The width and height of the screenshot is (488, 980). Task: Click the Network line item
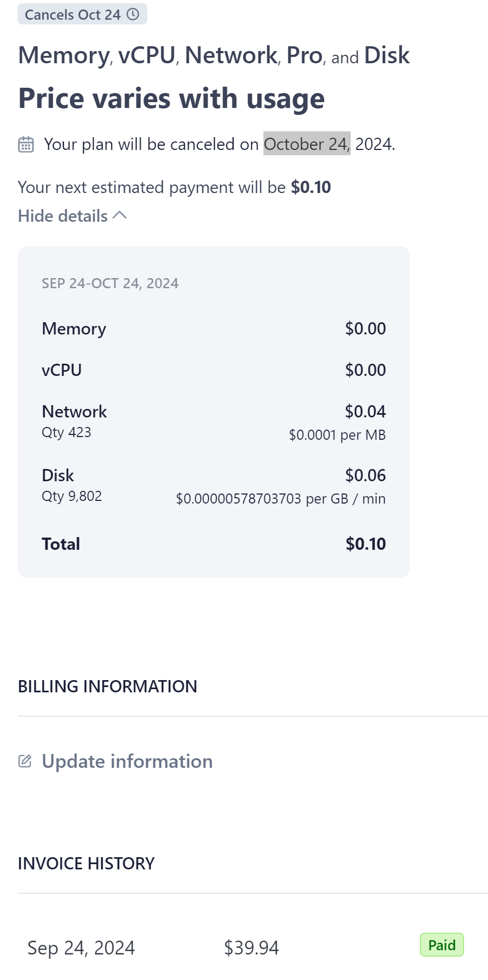75,412
